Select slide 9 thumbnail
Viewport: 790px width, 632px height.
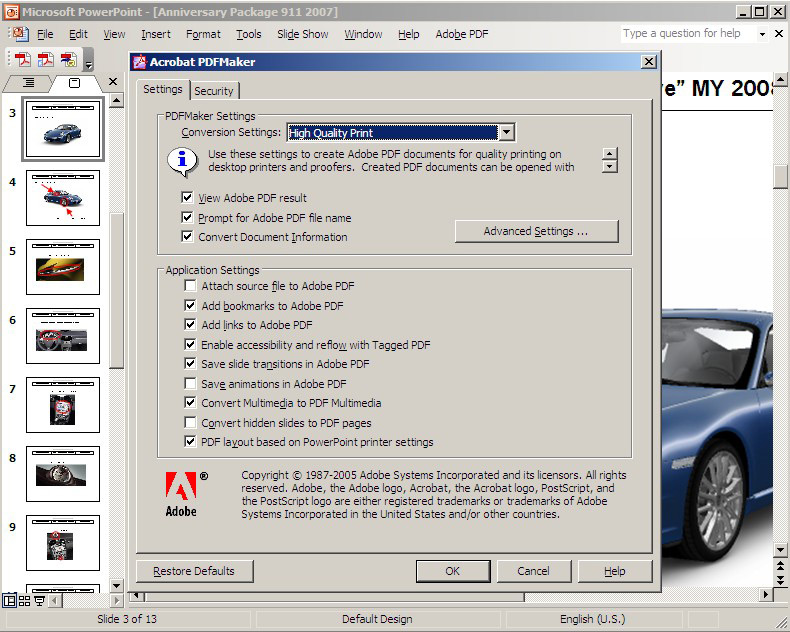[x=63, y=543]
